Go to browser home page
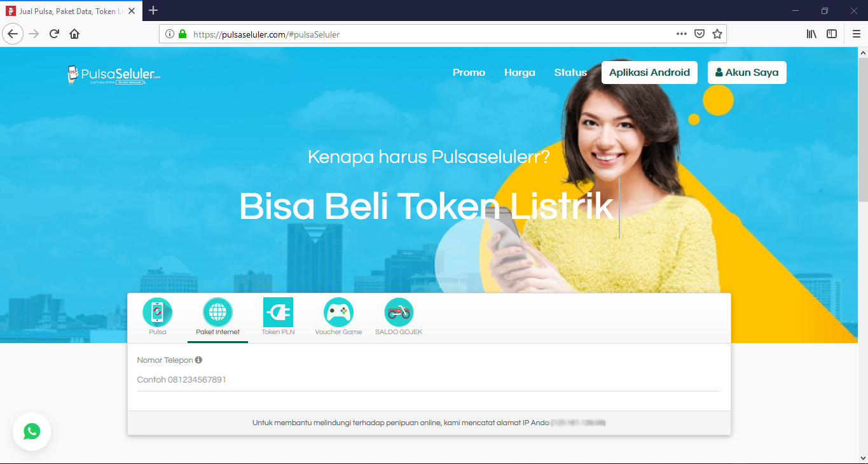Viewport: 868px width, 464px height. point(74,34)
